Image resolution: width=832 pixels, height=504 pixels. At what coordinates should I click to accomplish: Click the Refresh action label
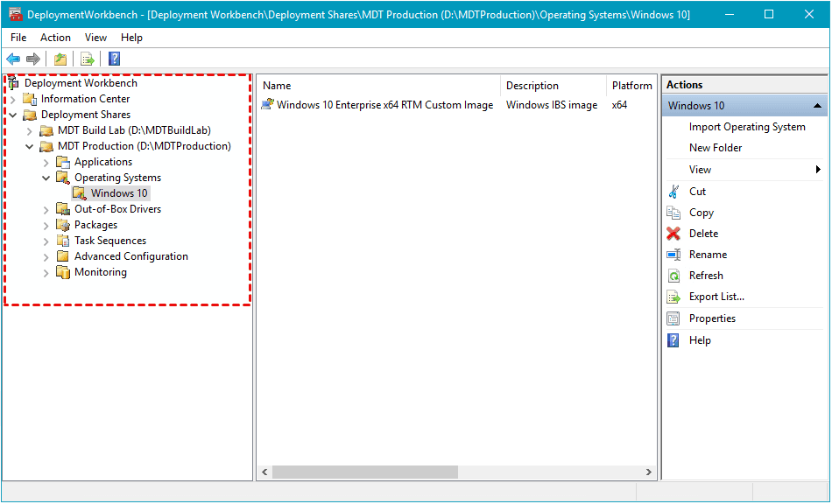706,276
